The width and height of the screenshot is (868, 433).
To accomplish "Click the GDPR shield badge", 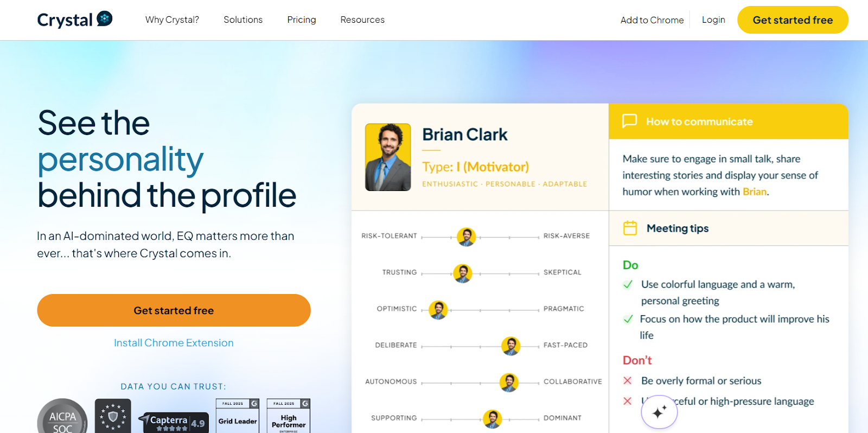I will tap(113, 416).
